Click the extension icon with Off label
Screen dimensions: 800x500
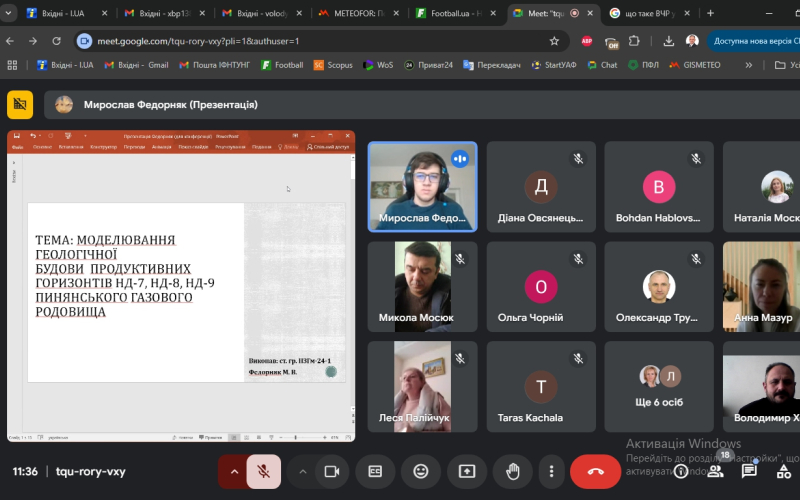pos(611,42)
